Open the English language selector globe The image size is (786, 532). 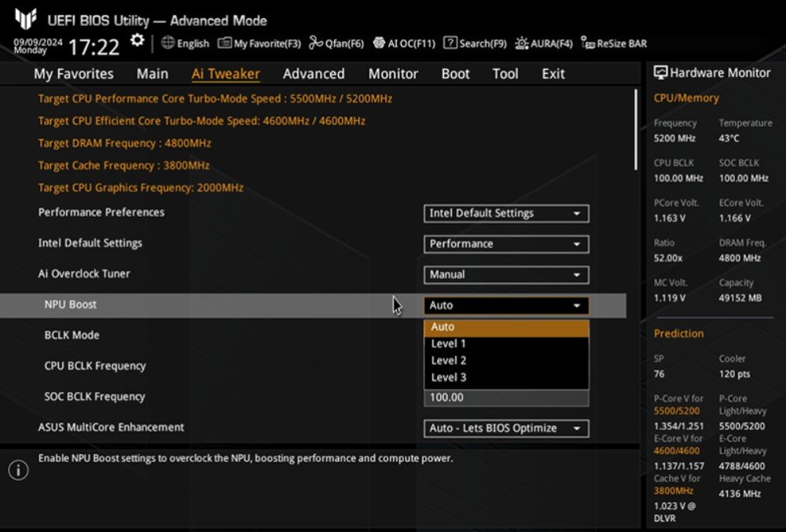click(x=185, y=43)
